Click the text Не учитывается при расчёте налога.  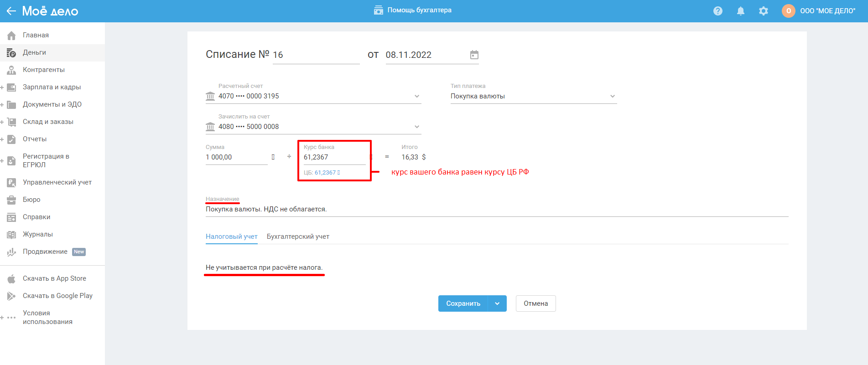tap(264, 267)
